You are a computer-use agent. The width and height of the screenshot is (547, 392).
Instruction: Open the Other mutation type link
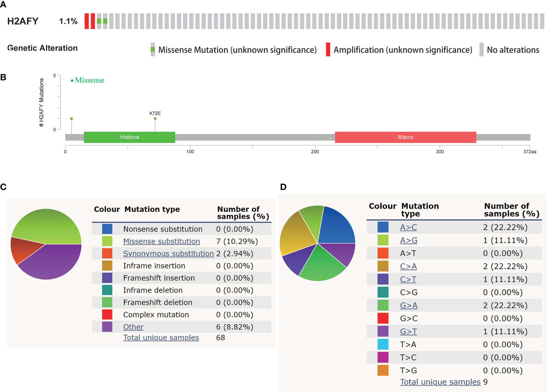tap(133, 327)
